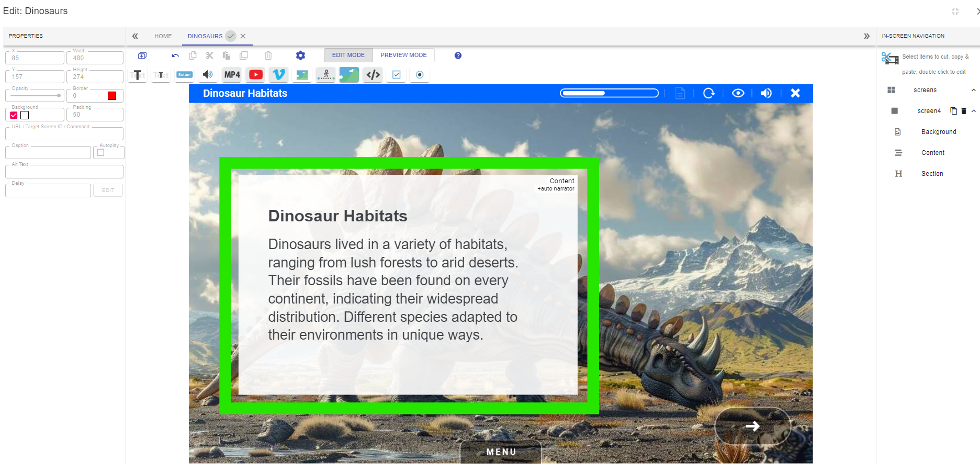
Task: Open help via the question mark icon
Action: point(458,55)
